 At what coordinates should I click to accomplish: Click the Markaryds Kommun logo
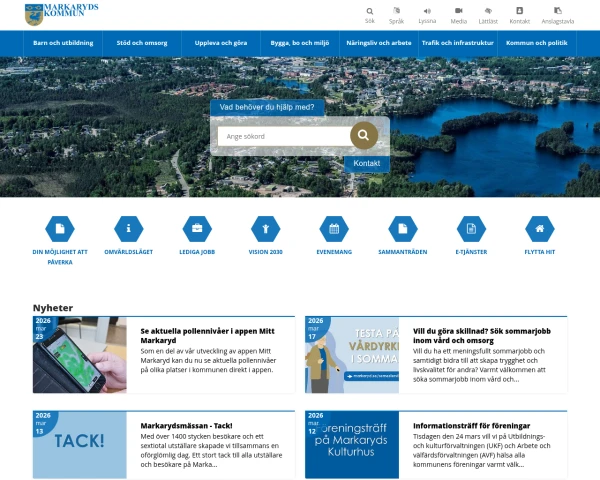pos(62,15)
